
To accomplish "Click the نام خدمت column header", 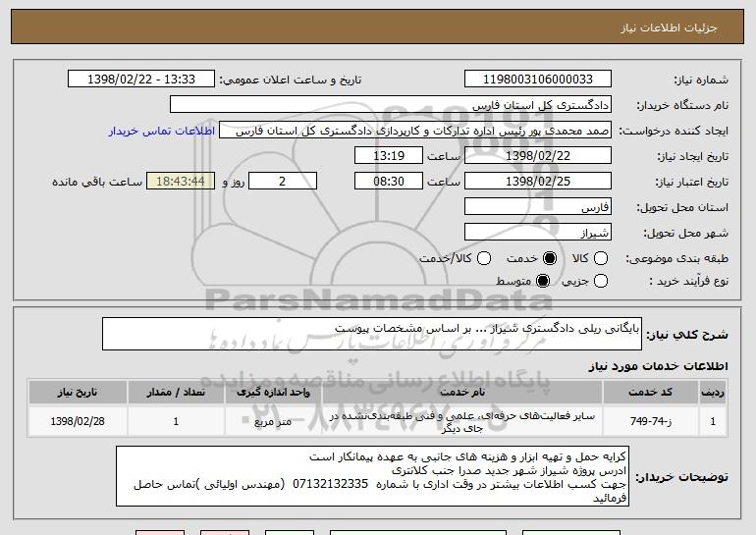I will (462, 393).
